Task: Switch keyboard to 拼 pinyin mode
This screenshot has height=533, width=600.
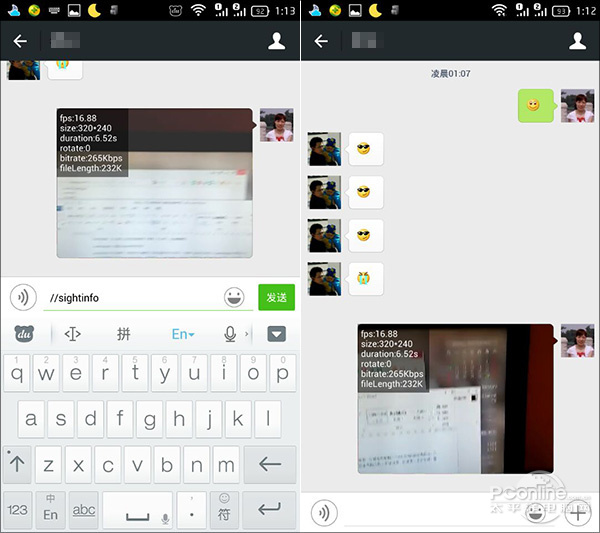Action: click(124, 334)
